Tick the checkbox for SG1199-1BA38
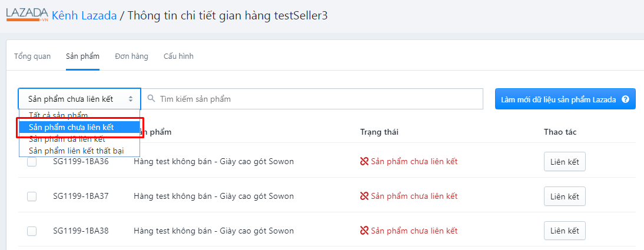Image resolution: width=644 pixels, height=250 pixels. [x=32, y=231]
